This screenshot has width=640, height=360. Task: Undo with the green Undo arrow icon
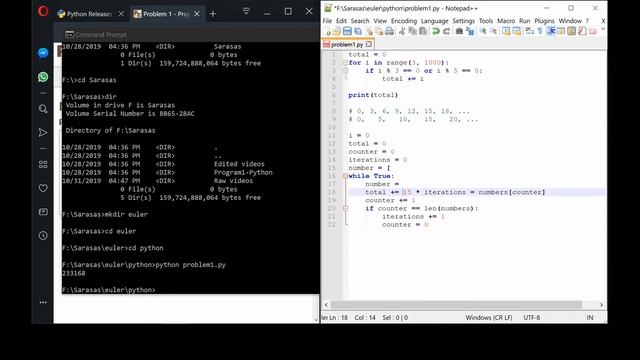[436, 31]
